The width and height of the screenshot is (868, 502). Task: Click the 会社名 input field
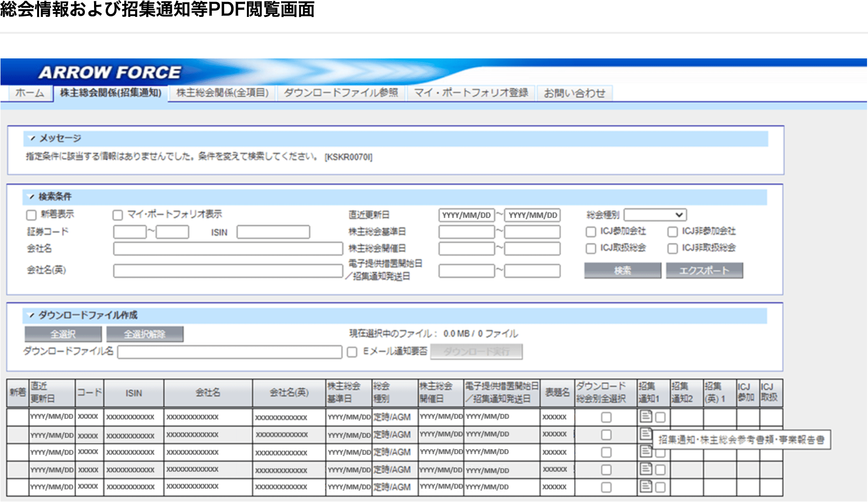[228, 249]
